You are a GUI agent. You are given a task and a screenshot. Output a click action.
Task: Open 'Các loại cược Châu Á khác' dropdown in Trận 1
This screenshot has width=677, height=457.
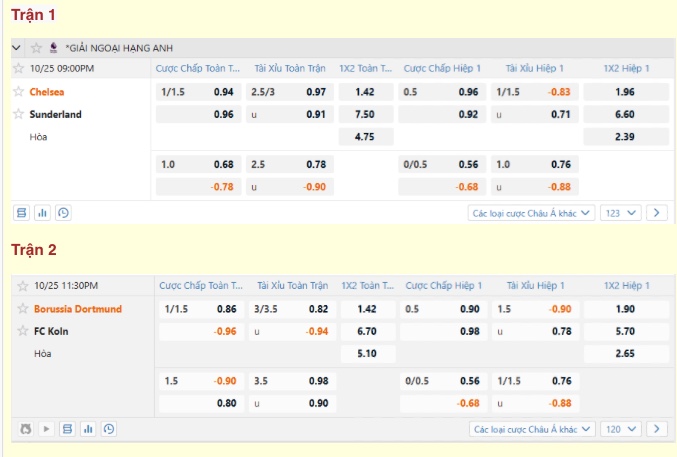(532, 213)
